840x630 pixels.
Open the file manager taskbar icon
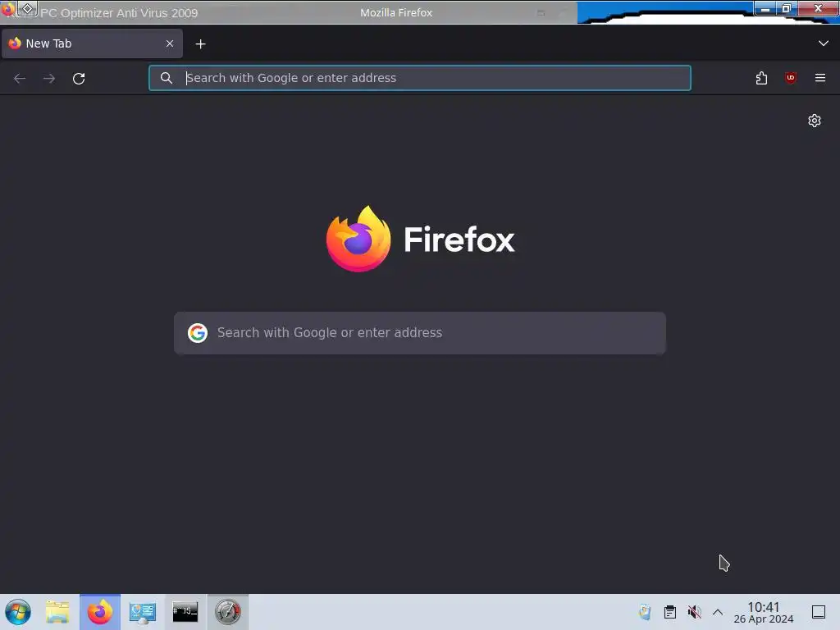57,612
